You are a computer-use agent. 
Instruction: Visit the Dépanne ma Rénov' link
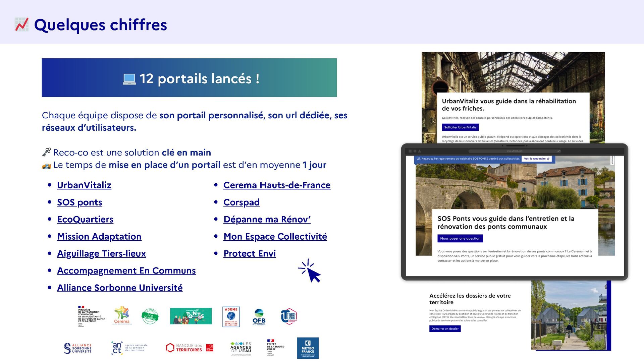tap(267, 219)
